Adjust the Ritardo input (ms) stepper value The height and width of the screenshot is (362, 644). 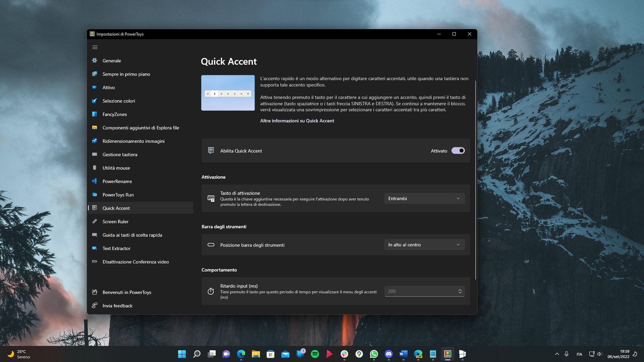459,291
